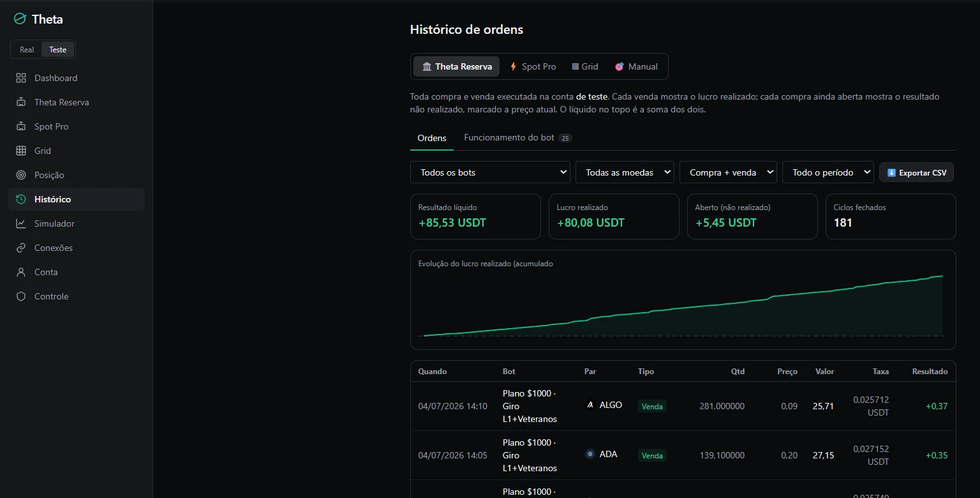The height and width of the screenshot is (498, 980).
Task: Click the Histórico clock icon in sidebar
Action: coord(21,199)
